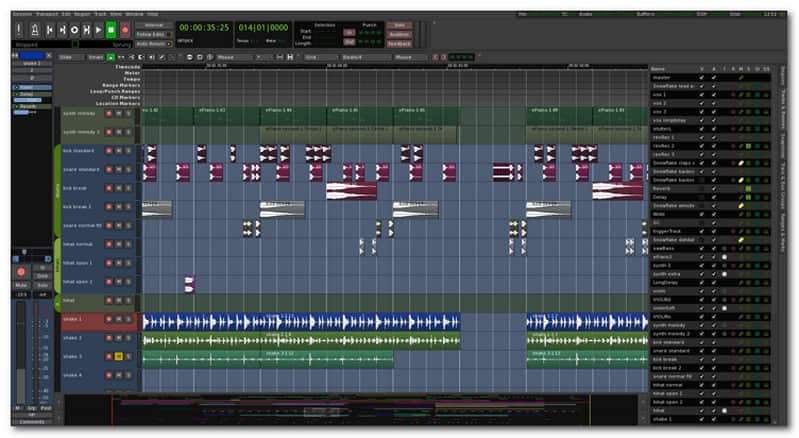
Task: Click the zoom out icon in toolbar
Action: point(190,57)
